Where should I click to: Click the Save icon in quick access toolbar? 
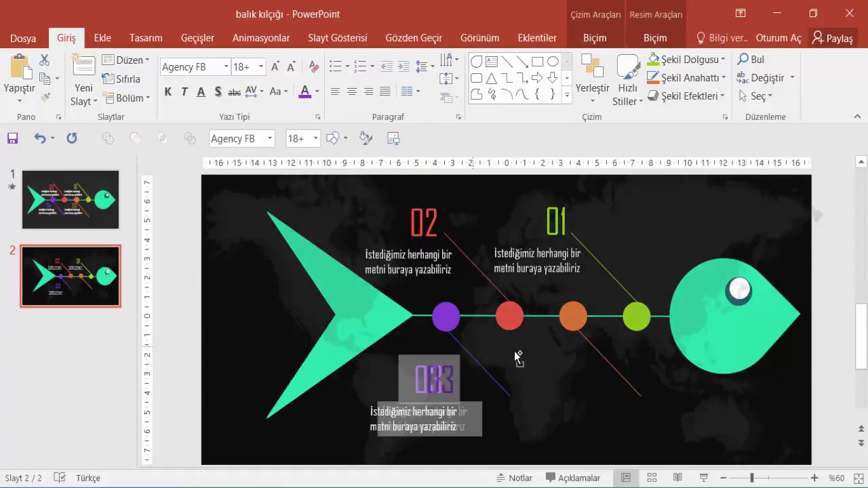(12, 138)
